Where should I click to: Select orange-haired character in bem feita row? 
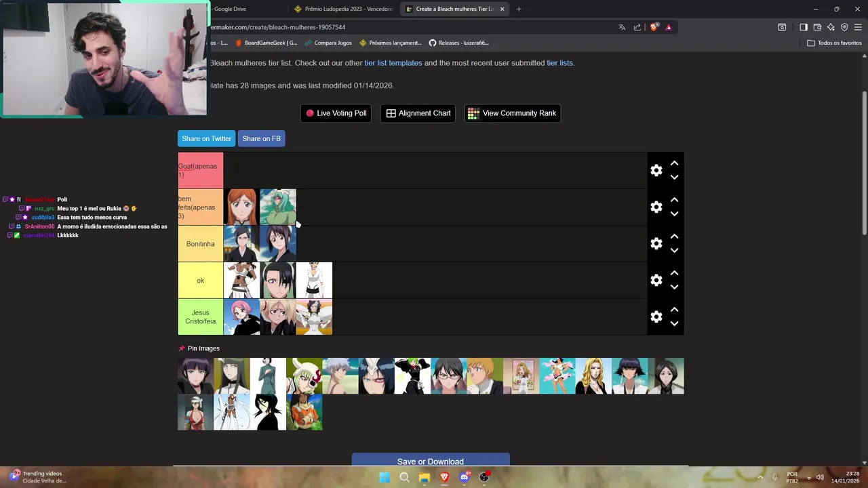(x=241, y=207)
